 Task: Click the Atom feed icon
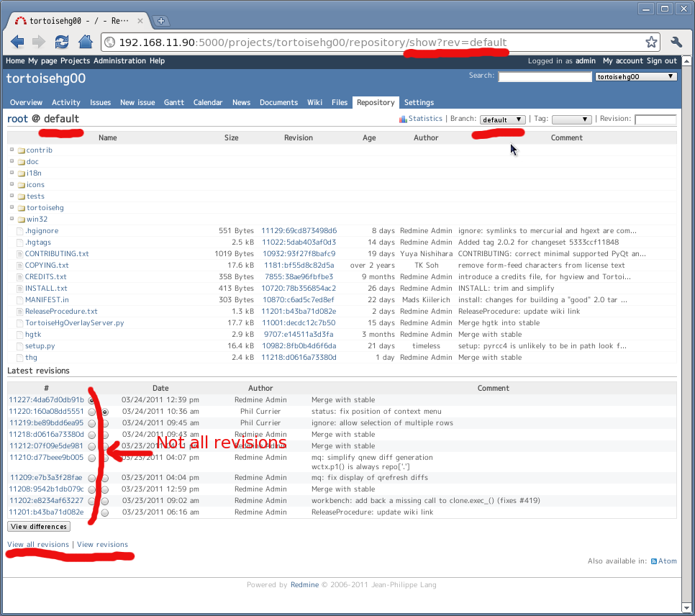coord(654,561)
